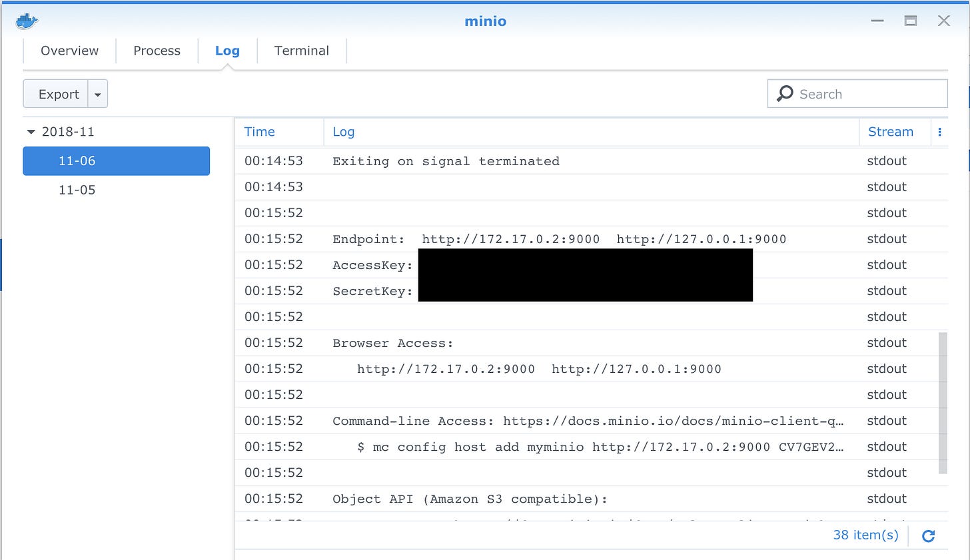Select the Endpoint log row
The height and width of the screenshot is (560, 970).
click(x=592, y=239)
